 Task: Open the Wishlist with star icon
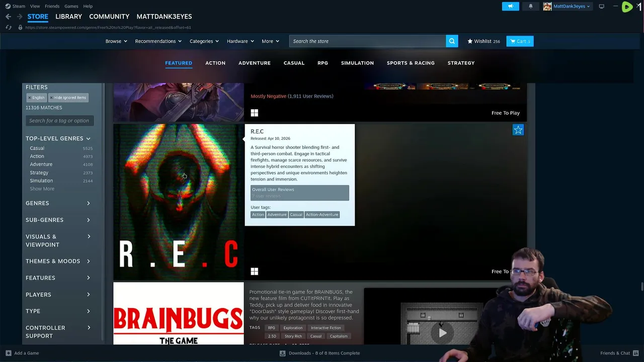484,41
